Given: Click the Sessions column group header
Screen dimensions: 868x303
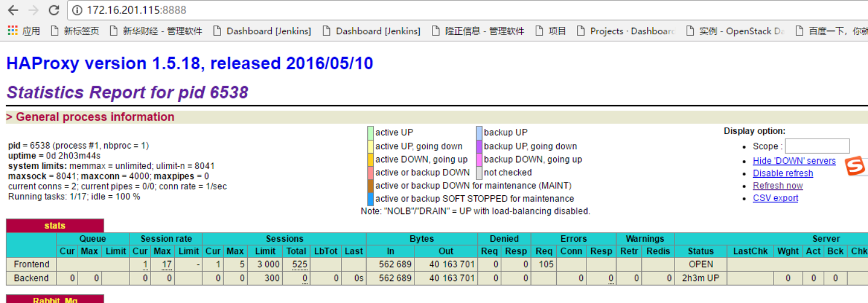Looking at the screenshot, I should (x=284, y=238).
